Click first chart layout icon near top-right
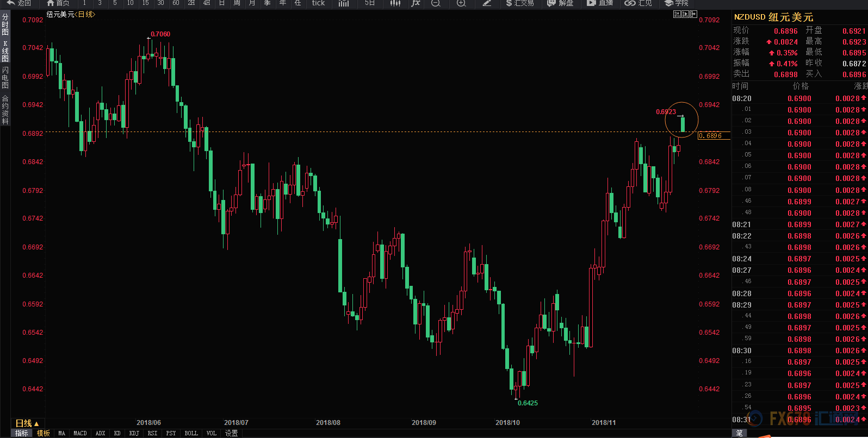This screenshot has width=868, height=438. coord(677,14)
